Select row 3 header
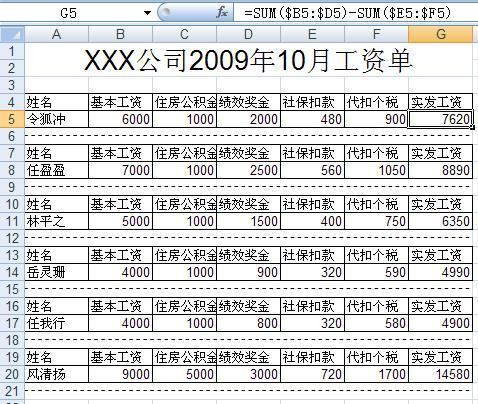This screenshot has width=478, height=404. 12,85
